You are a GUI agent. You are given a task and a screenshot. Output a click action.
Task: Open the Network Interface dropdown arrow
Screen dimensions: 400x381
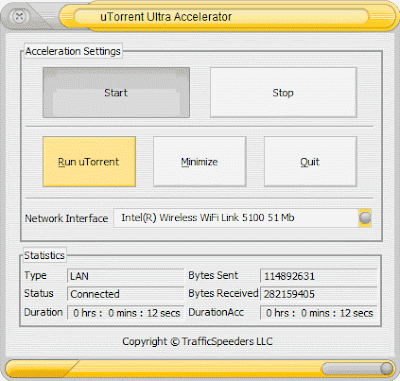click(x=365, y=218)
